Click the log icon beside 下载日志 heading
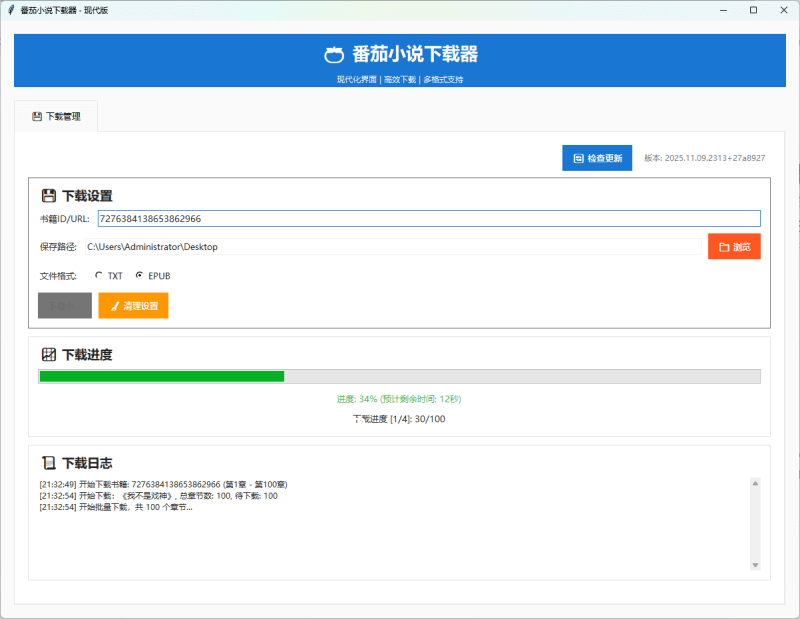Screen dimensions: 800x619 pyautogui.click(x=47, y=463)
